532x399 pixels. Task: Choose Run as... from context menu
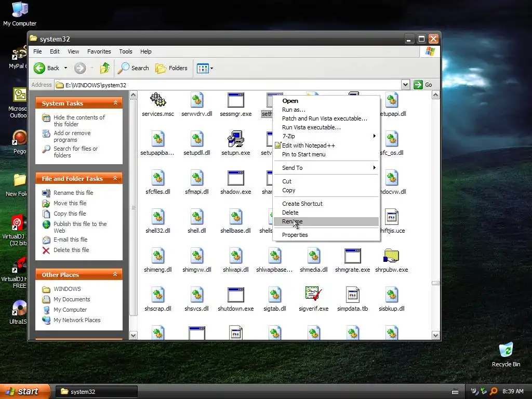point(326,110)
